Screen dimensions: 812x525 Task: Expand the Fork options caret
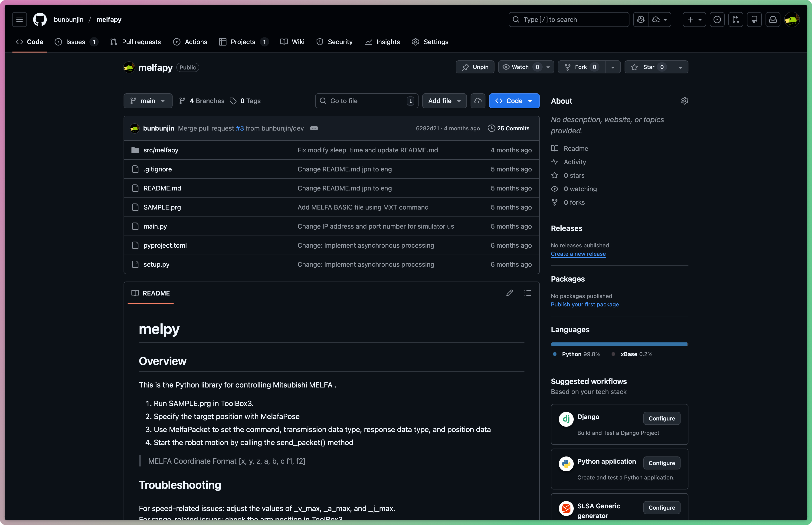point(613,67)
